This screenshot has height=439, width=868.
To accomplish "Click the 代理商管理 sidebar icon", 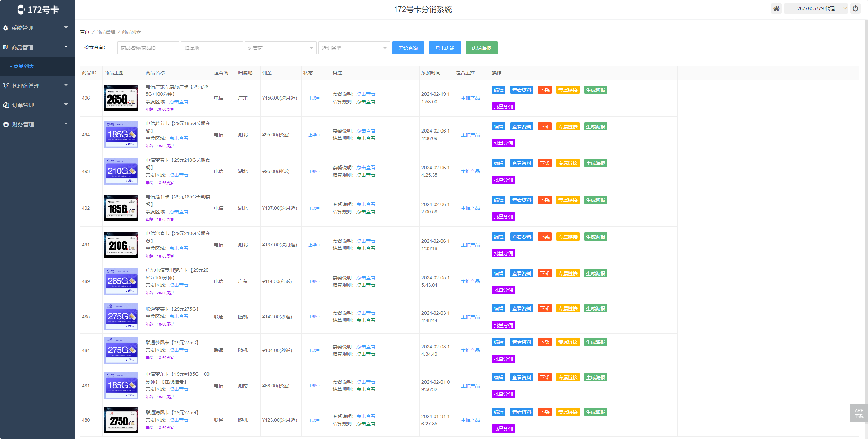I will (x=6, y=86).
